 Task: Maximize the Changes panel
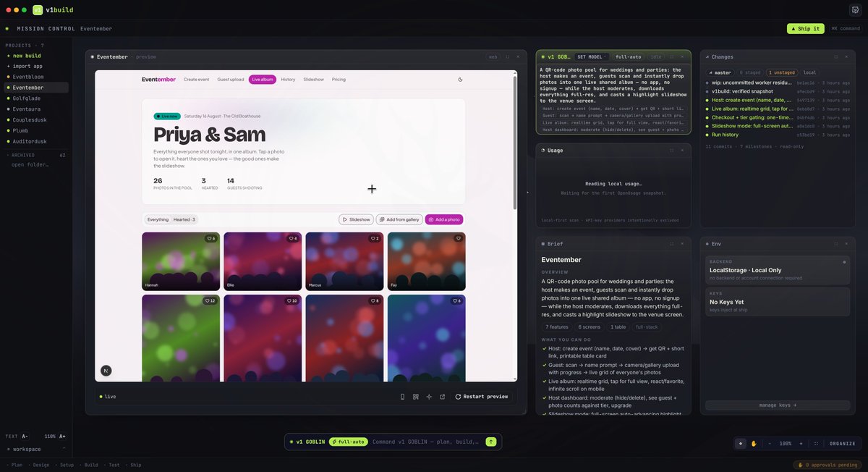836,56
